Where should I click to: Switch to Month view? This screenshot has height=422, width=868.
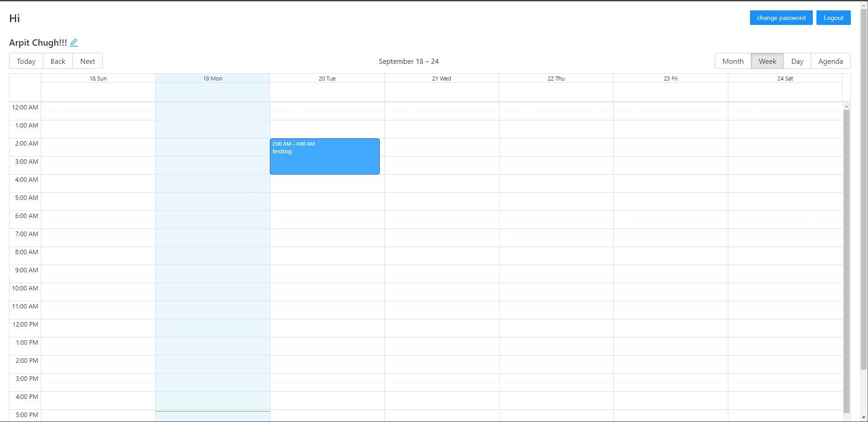(x=733, y=61)
